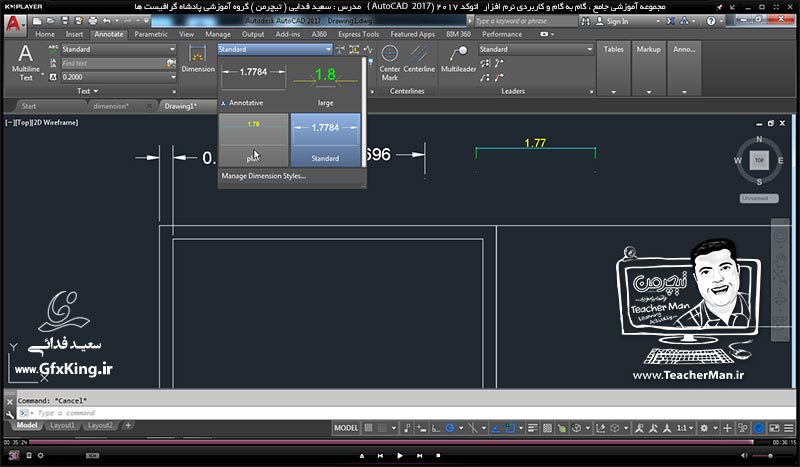Click the Dimension tool icon
The width and height of the screenshot is (800, 467).
198,59
